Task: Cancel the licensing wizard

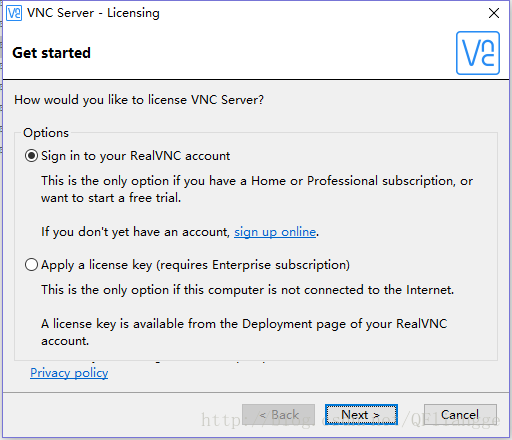Action: pos(460,415)
